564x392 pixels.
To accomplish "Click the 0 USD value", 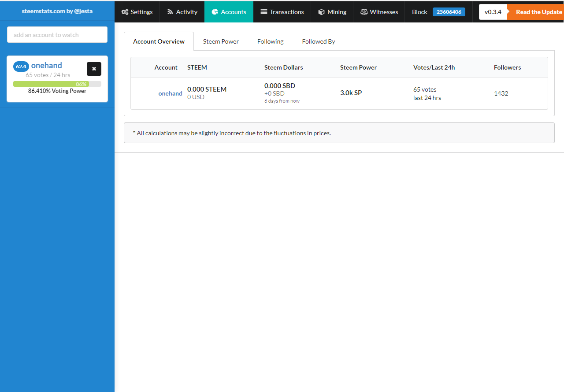I will point(196,97).
